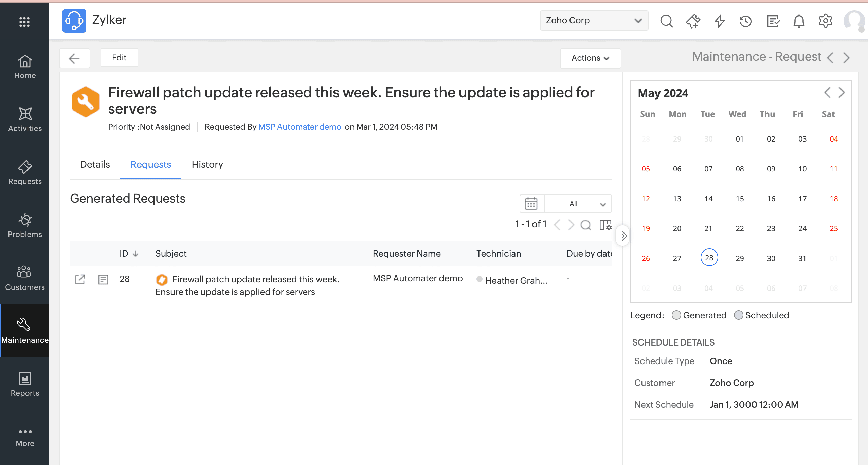This screenshot has width=868, height=465.
Task: Expand the All filter dropdown
Action: [x=578, y=204]
